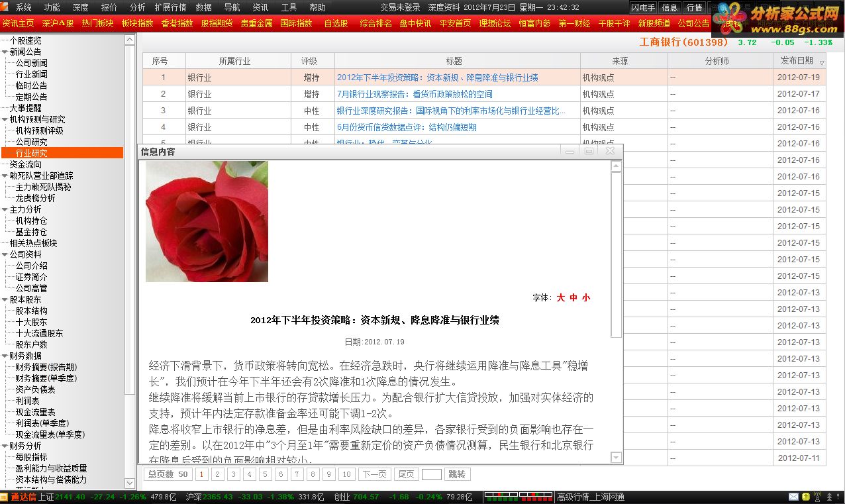Click 信息内容 scrollbar up arrow
Screen dimensions: 845x504
pos(616,167)
